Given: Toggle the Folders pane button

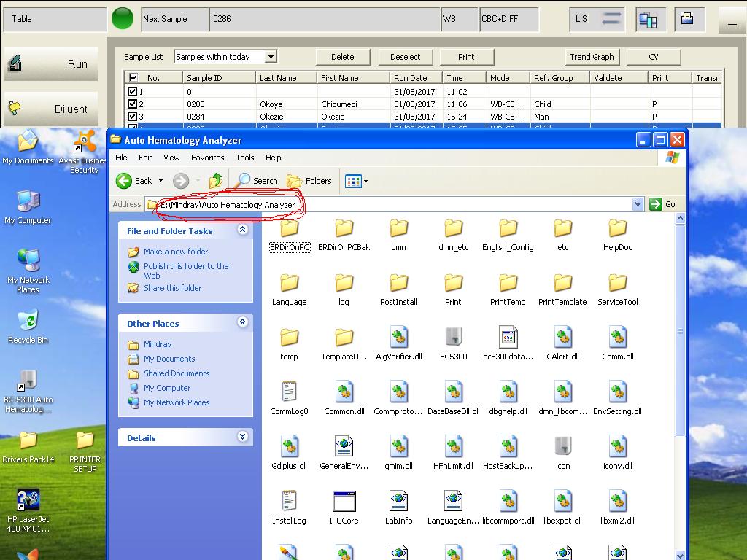Looking at the screenshot, I should tap(309, 181).
